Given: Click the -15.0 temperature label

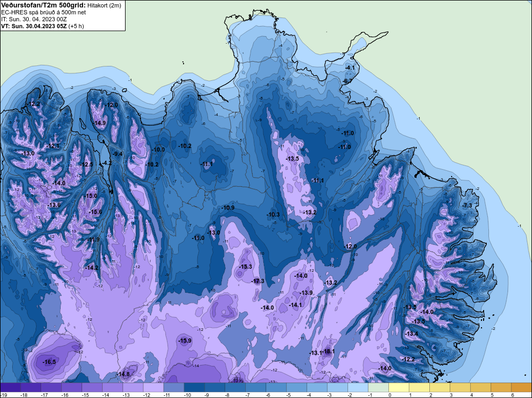Looking at the screenshot, I should coord(91,196).
